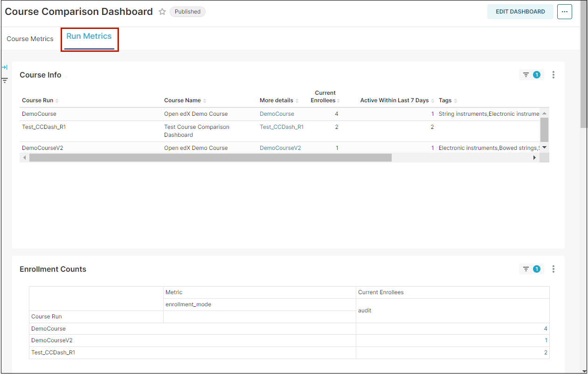
Task: Open Course Info chart options menu
Action: pos(553,75)
